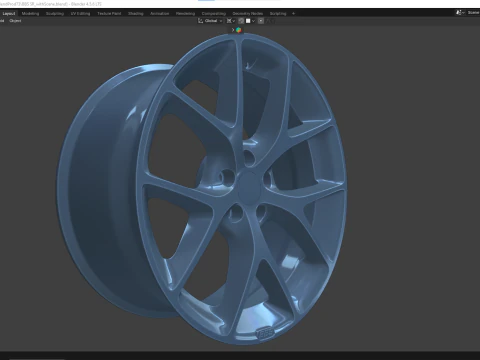Open the Rendering workspace tab
The width and height of the screenshot is (480, 360).
coord(185,14)
